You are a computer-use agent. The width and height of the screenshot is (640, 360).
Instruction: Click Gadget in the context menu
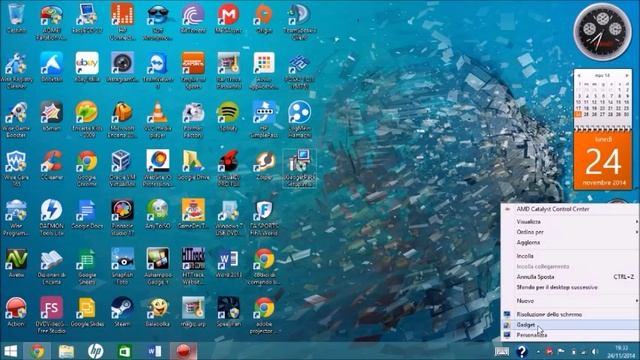[570, 325]
